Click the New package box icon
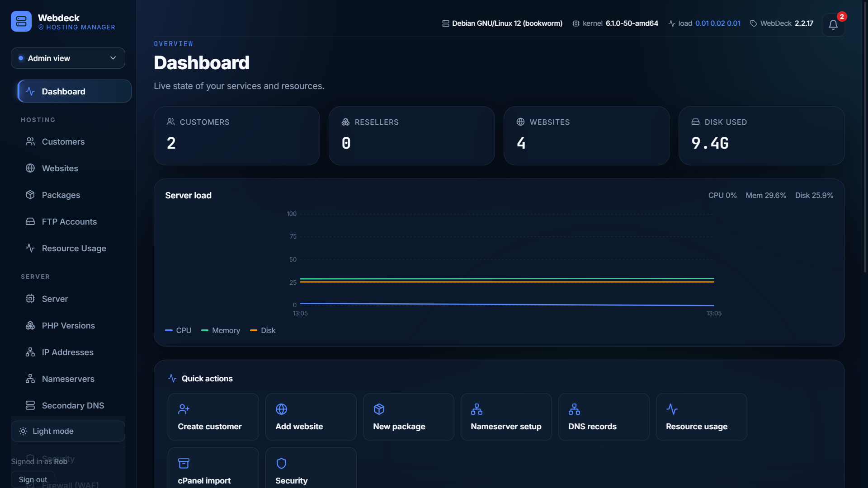The width and height of the screenshot is (868, 488). point(379,409)
